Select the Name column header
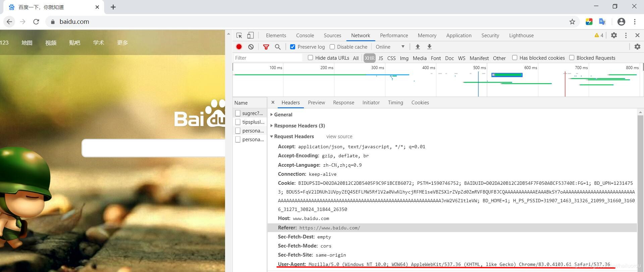 click(250, 103)
